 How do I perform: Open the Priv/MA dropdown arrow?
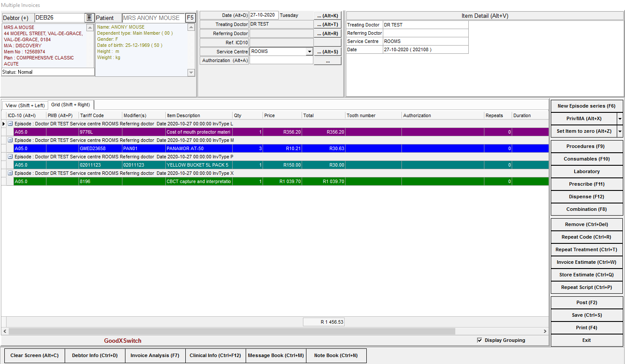pyautogui.click(x=620, y=118)
